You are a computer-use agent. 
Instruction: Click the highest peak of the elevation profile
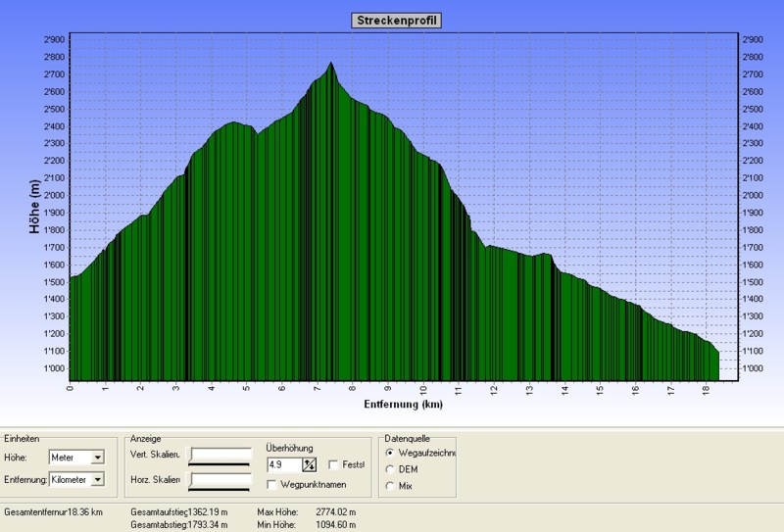330,64
